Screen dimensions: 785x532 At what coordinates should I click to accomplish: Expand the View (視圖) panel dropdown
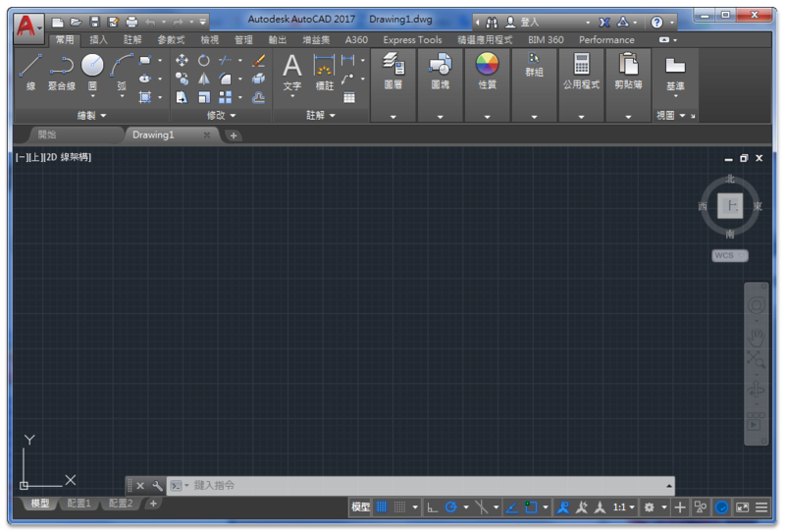671,116
